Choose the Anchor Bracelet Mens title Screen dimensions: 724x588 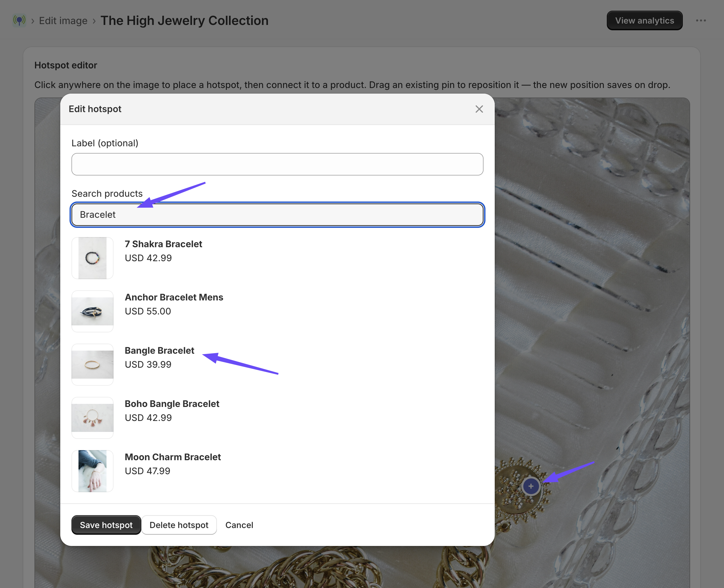pos(174,297)
